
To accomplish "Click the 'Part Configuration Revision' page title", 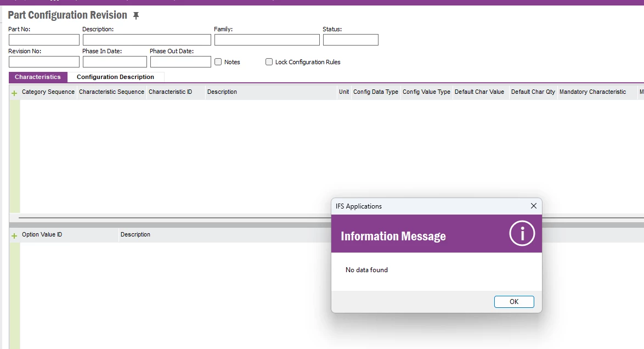I will coord(68,15).
